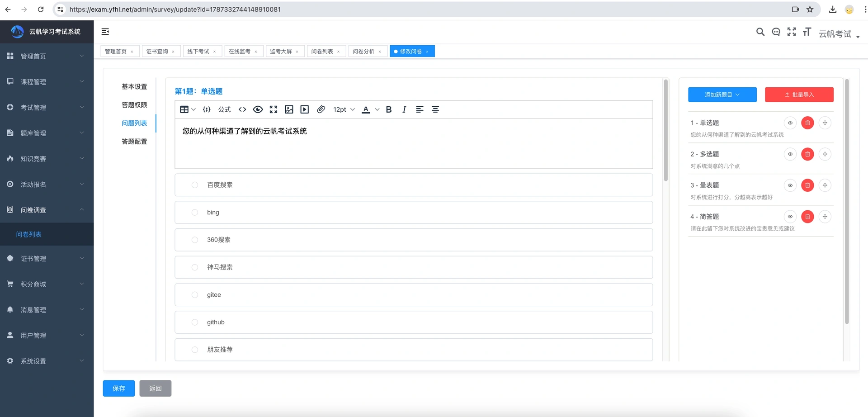Attach a file with paperclip icon
This screenshot has width=868, height=417.
point(321,109)
